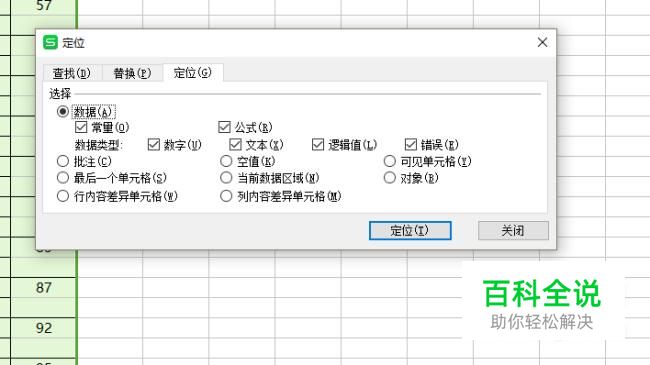Select 当前数据区域(N) radio option
Screen dimensions: 650x365
226,178
